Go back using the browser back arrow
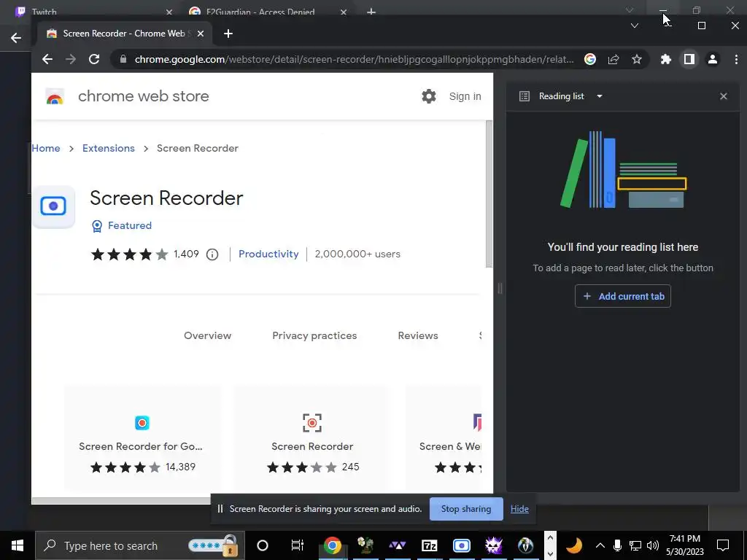The width and height of the screenshot is (747, 560). pyautogui.click(x=47, y=59)
